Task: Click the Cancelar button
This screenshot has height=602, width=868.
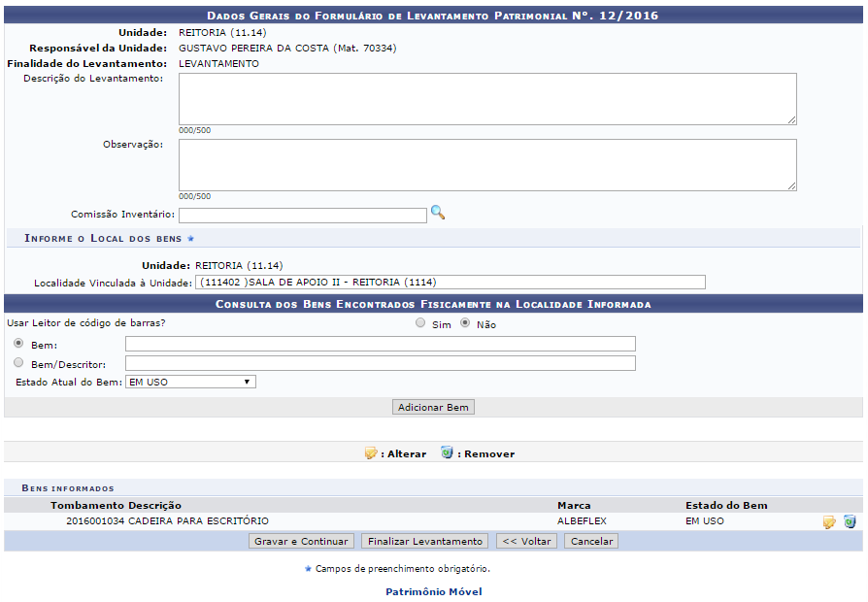Action: [x=591, y=541]
